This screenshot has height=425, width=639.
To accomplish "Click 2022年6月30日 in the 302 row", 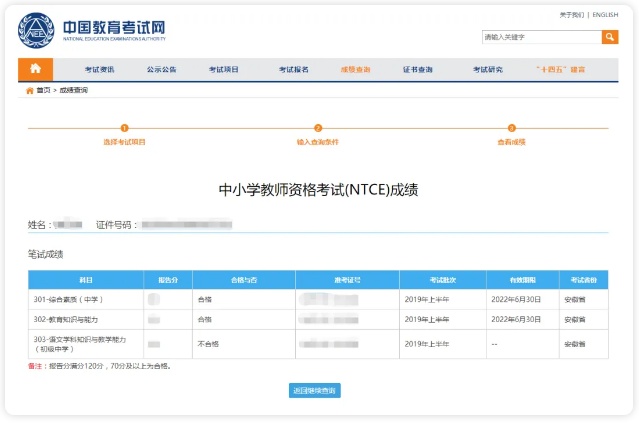I will (x=516, y=319).
